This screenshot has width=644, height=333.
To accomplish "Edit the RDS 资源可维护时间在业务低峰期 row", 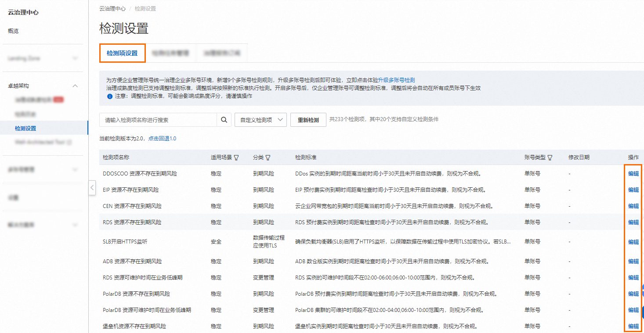I will (633, 278).
